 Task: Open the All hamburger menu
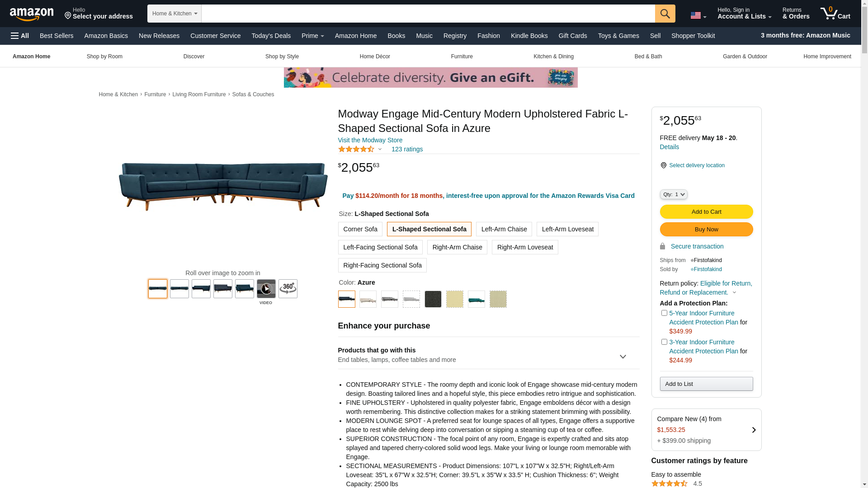(20, 36)
